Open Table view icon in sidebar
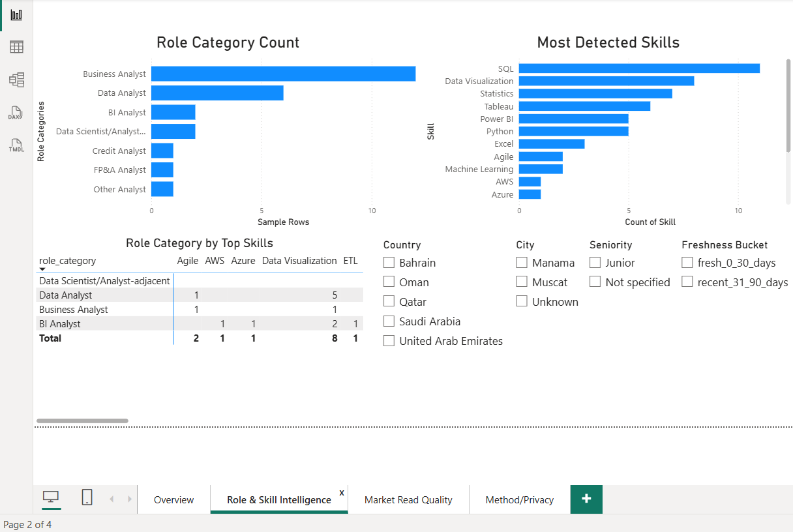This screenshot has height=532, width=793. point(16,47)
